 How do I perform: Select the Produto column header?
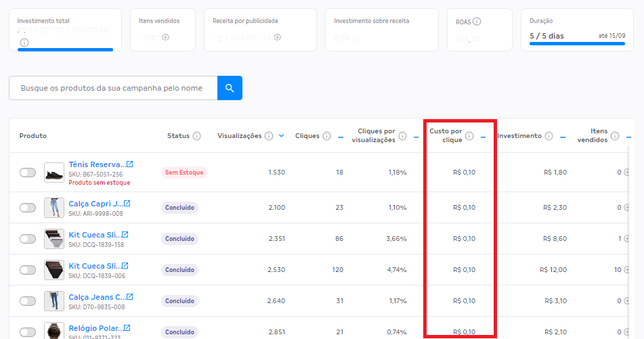pos(33,136)
